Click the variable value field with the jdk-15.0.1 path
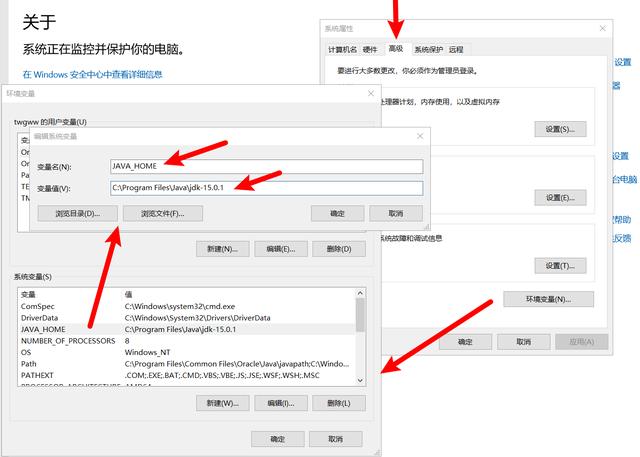Viewport: 640px width, 457px height. click(267, 188)
